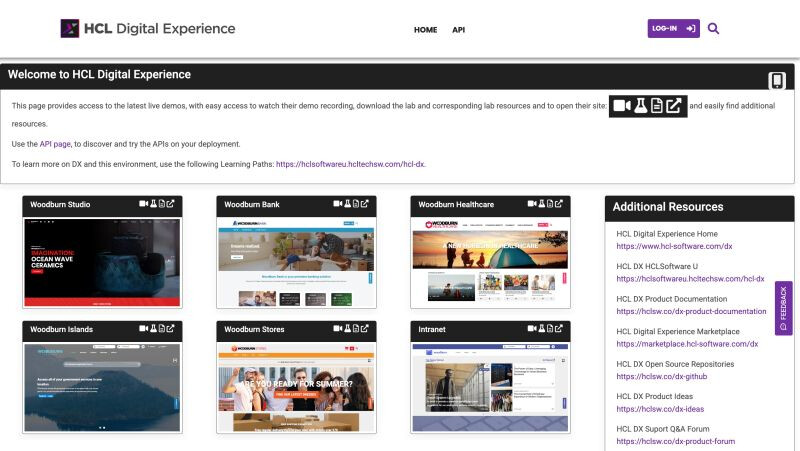Open Intranet site external link icon
Viewport: 800px width, 451px height.
click(559, 329)
